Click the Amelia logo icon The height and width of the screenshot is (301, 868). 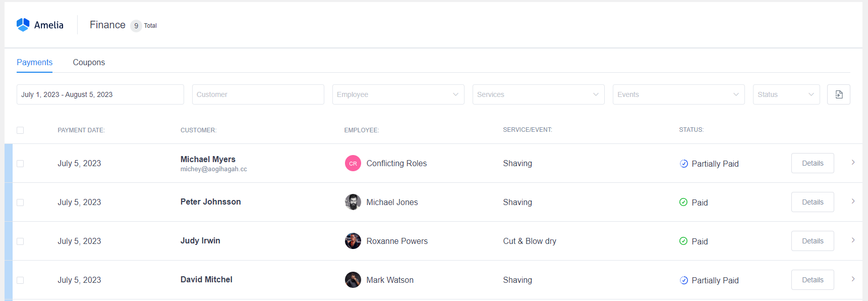click(x=23, y=25)
